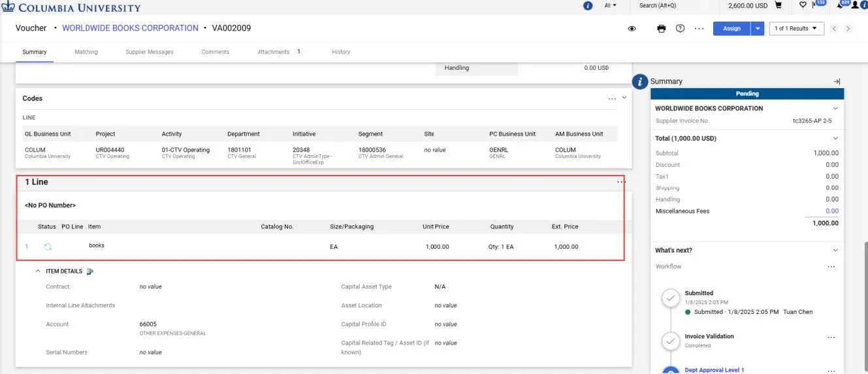Click Segment code 18000536
The width and height of the screenshot is (868, 374).
(x=372, y=150)
